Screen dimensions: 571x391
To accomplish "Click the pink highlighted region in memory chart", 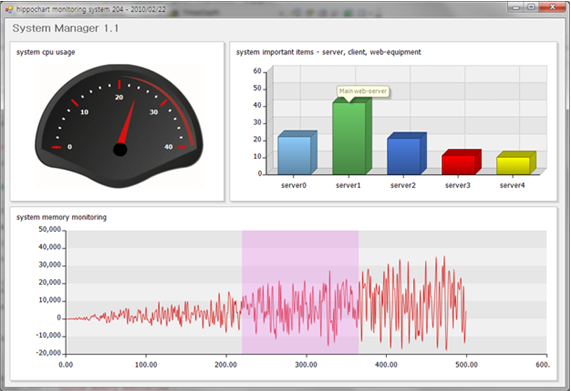I will [x=300, y=292].
